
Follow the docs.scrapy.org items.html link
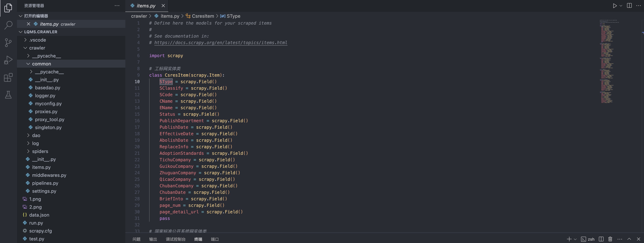pyautogui.click(x=221, y=42)
